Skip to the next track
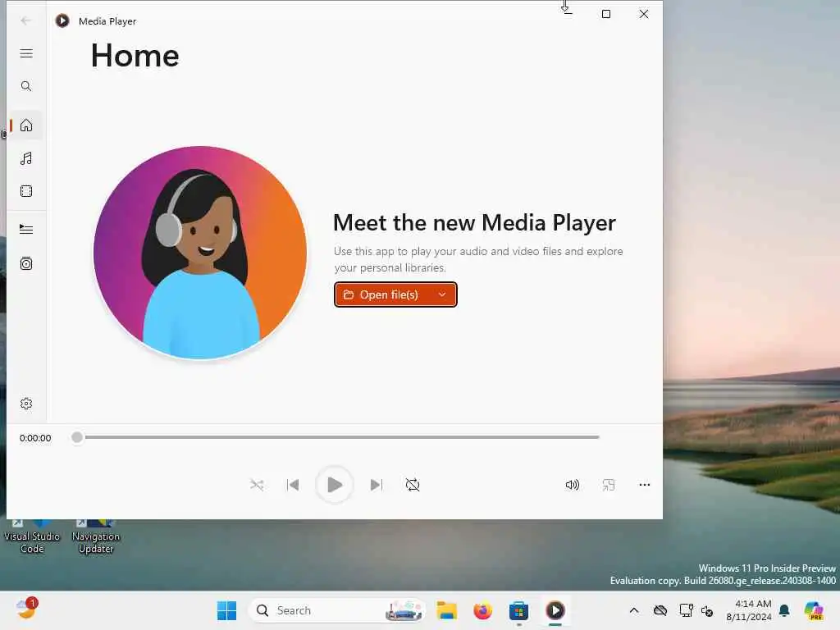The image size is (840, 630). pos(377,485)
